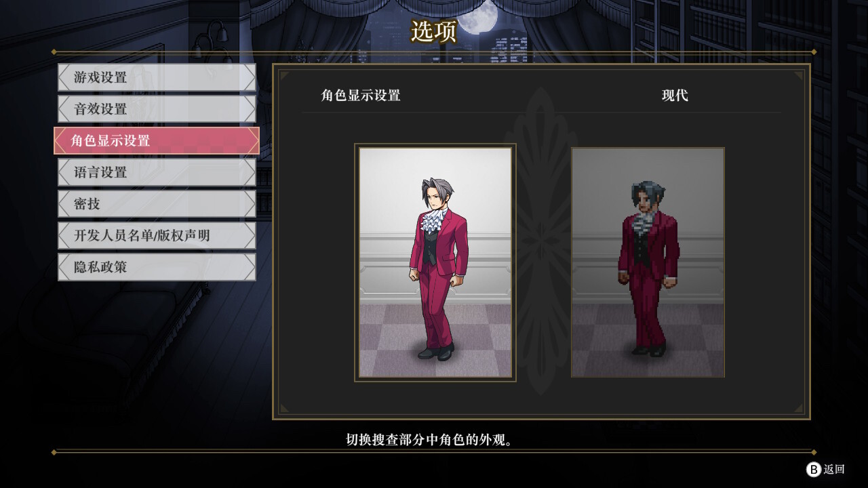Toggle the 现代 display style value
The height and width of the screenshot is (488, 868).
[675, 96]
